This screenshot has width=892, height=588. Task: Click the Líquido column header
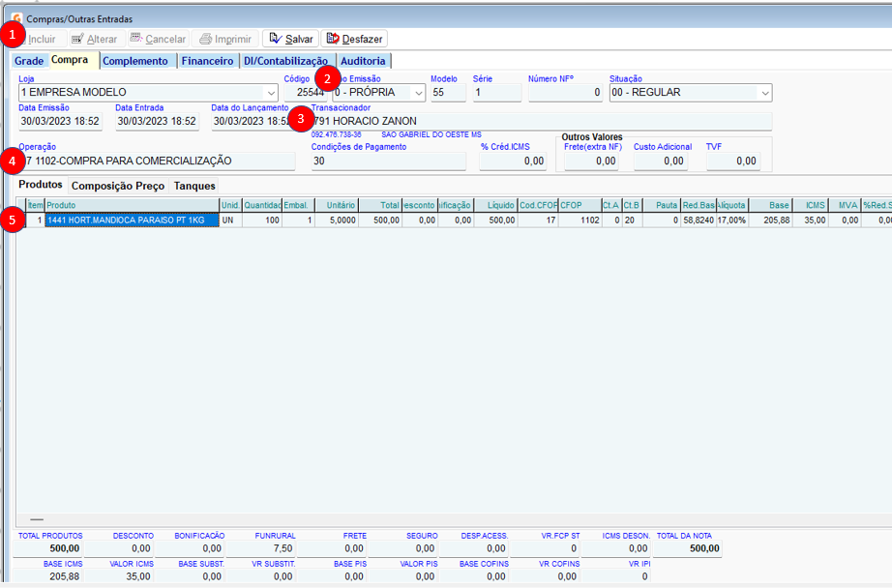click(495, 205)
